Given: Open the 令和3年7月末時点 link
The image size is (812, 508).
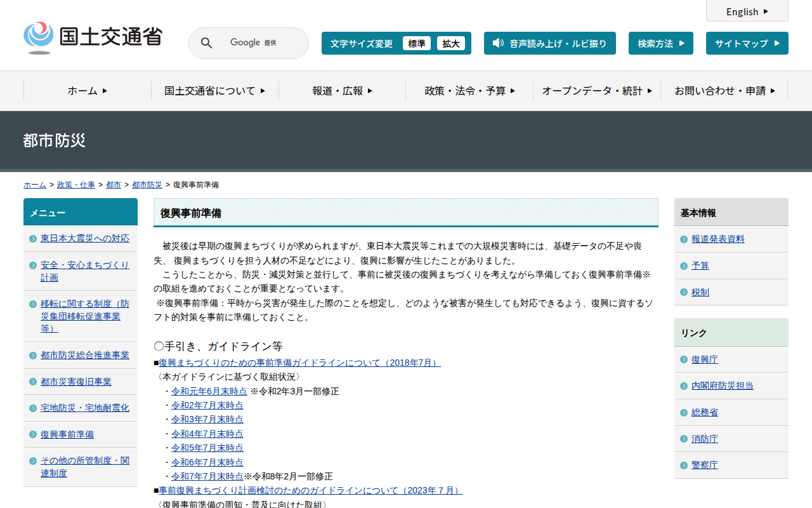Looking at the screenshot, I should [207, 419].
